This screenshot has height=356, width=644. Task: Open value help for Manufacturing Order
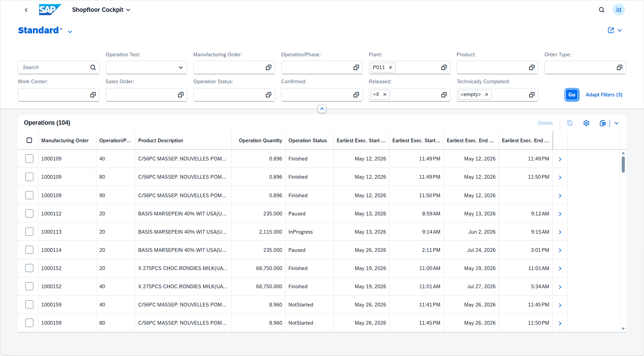[x=268, y=67]
